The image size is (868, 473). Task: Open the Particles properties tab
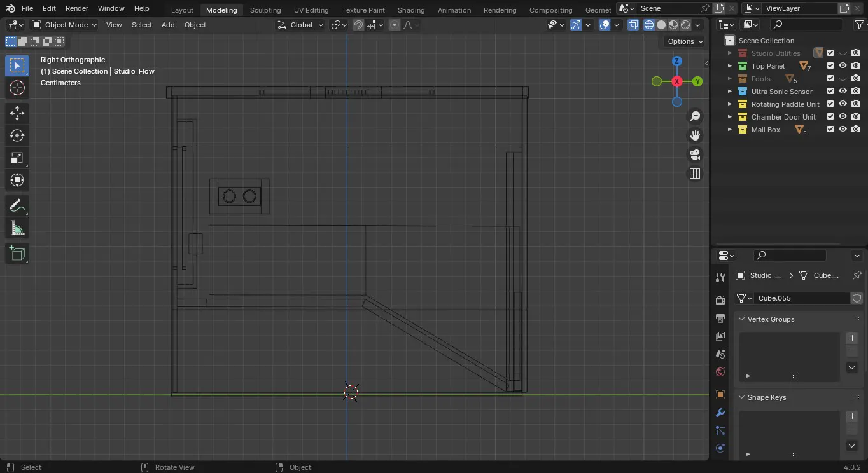click(720, 430)
